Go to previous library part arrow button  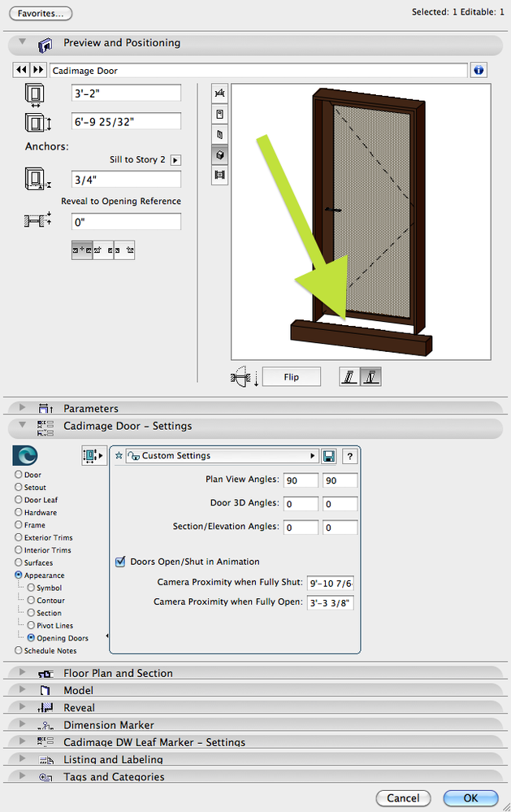(x=21, y=70)
